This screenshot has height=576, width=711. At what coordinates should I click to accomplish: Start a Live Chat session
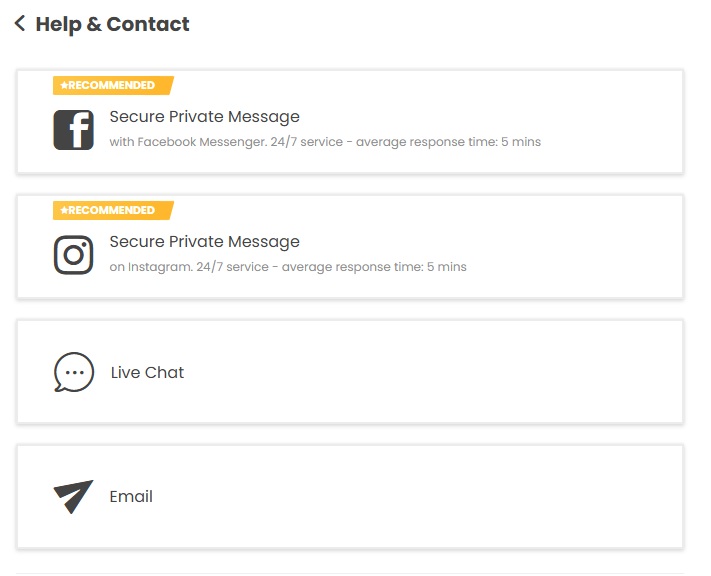[147, 372]
